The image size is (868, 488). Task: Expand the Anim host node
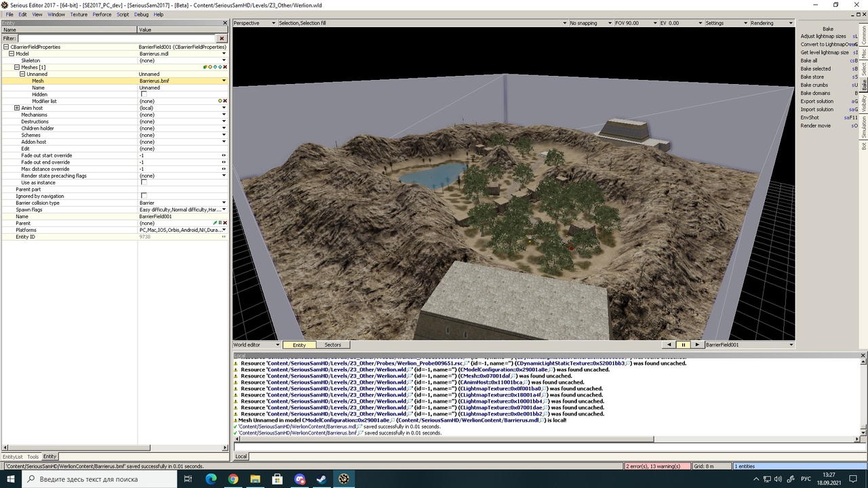point(17,108)
